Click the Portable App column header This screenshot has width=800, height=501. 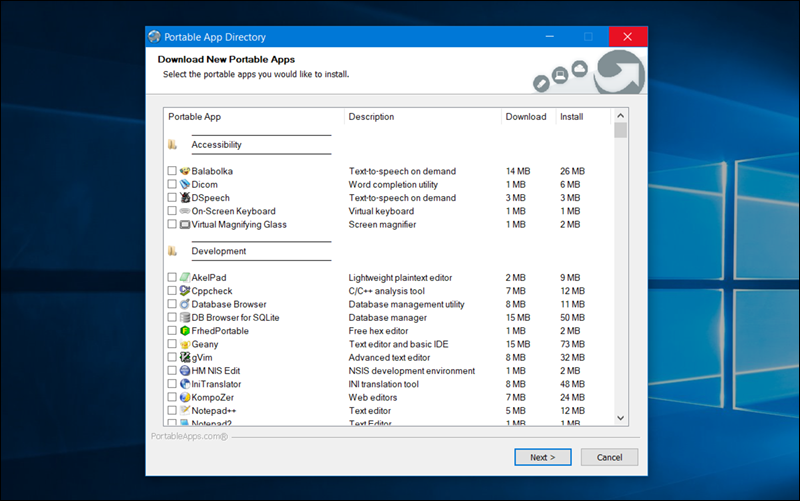[x=255, y=117]
